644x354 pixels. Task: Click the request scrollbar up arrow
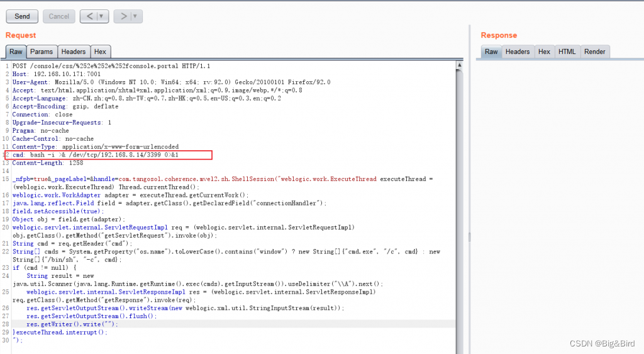460,65
